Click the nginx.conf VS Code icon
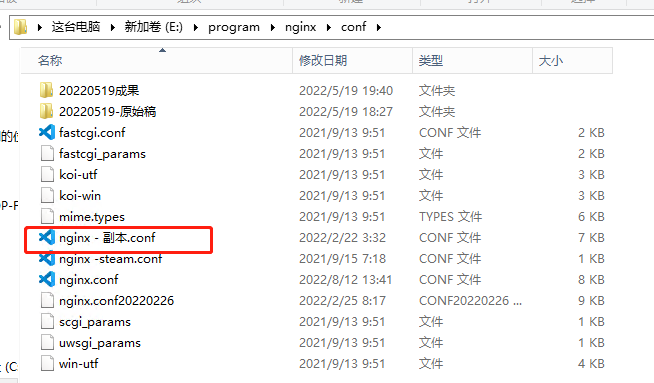Screen dimensions: 654x383 [x=47, y=280]
